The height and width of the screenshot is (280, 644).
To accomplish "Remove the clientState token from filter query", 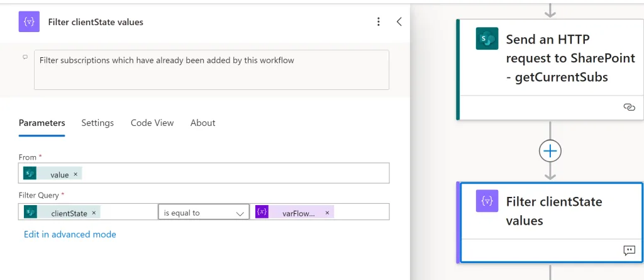I will pyautogui.click(x=94, y=213).
